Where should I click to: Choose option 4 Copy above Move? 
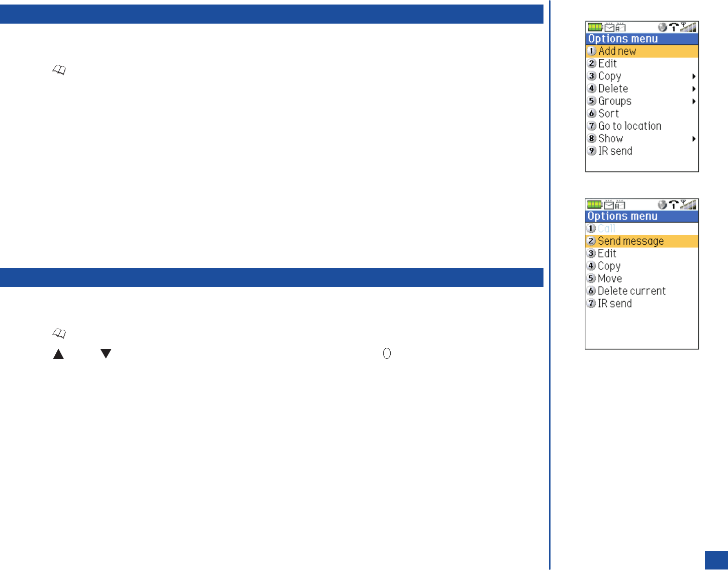click(x=642, y=266)
